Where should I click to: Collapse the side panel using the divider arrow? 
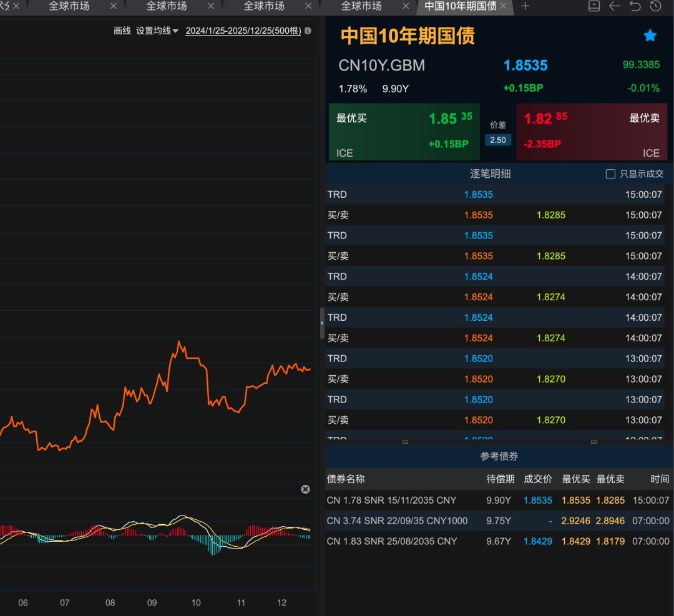pos(322,323)
